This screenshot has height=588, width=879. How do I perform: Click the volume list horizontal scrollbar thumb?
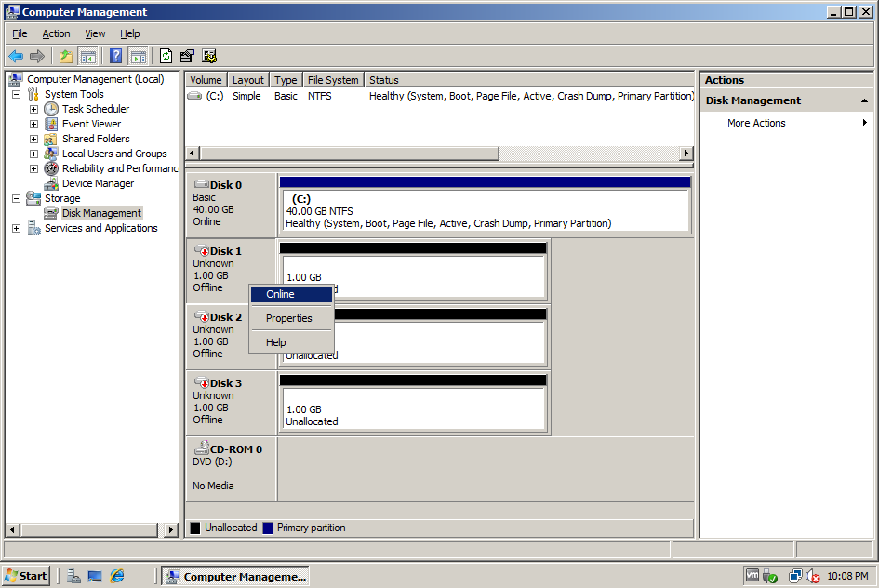[349, 153]
